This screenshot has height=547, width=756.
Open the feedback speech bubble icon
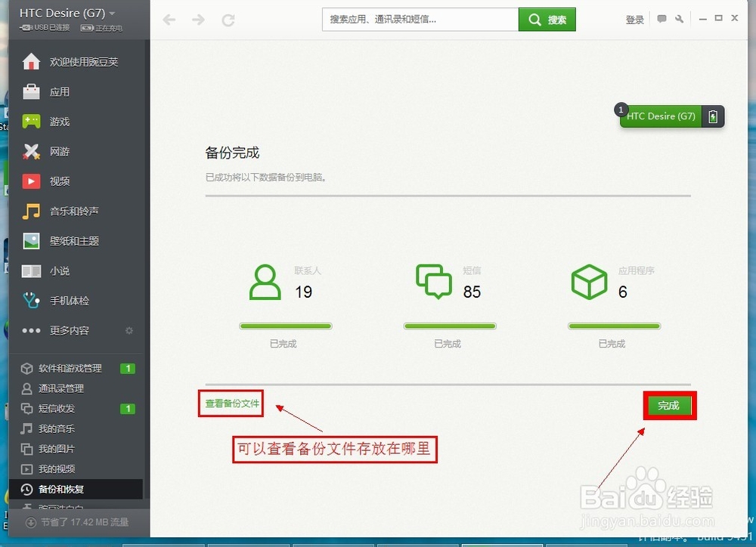[662, 19]
